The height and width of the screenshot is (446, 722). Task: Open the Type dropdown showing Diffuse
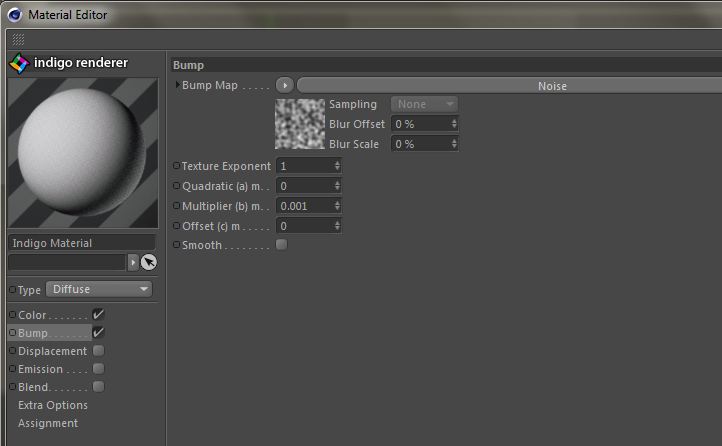coord(99,289)
